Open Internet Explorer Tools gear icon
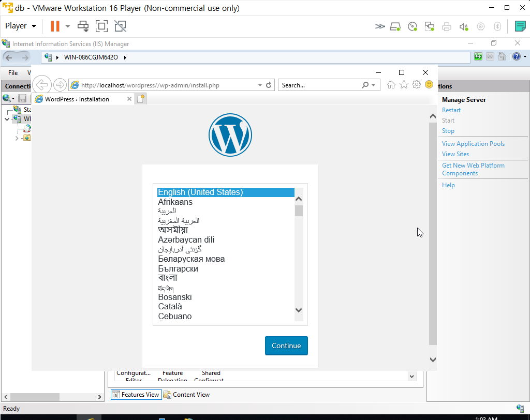Image resolution: width=530 pixels, height=420 pixels. click(x=417, y=84)
